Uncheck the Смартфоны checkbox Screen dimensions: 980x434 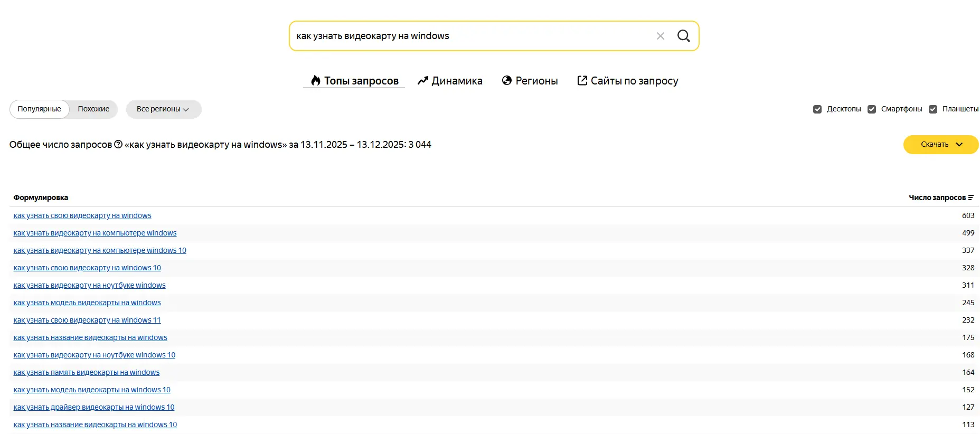(x=872, y=109)
